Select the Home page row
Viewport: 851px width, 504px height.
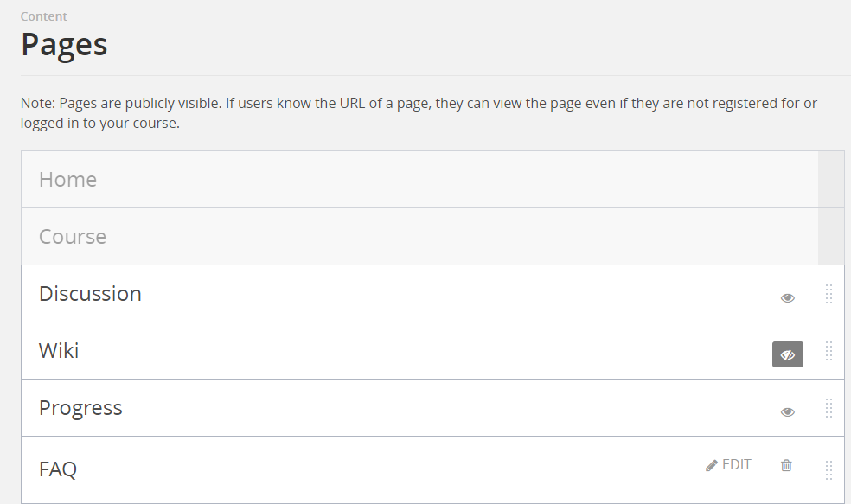point(346,179)
